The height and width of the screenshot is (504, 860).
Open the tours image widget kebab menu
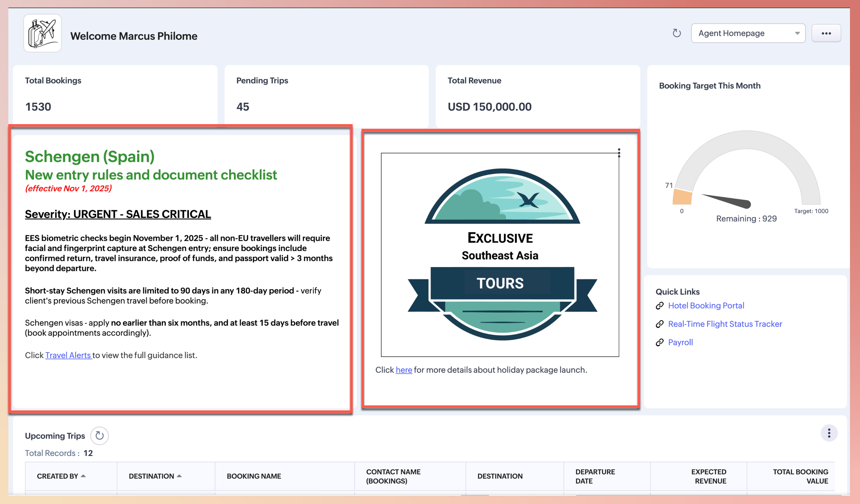pos(619,153)
